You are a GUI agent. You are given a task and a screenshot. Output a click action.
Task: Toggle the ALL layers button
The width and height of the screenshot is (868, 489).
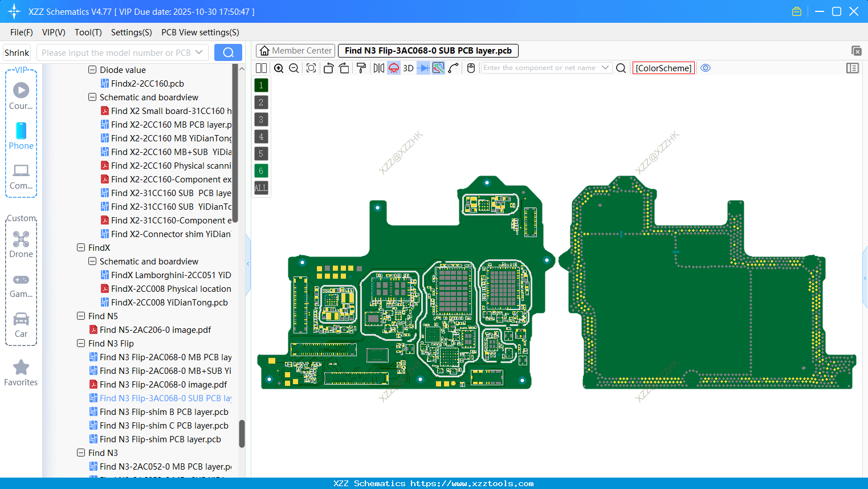point(261,188)
